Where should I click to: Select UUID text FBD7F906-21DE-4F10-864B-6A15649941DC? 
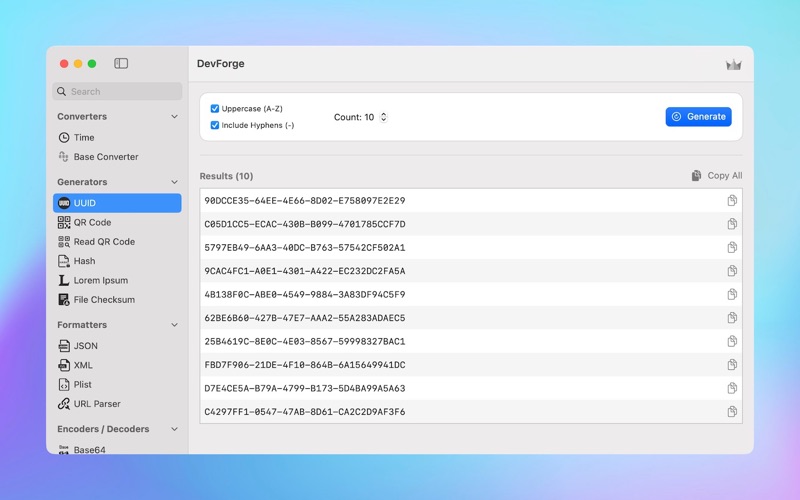[x=305, y=365]
